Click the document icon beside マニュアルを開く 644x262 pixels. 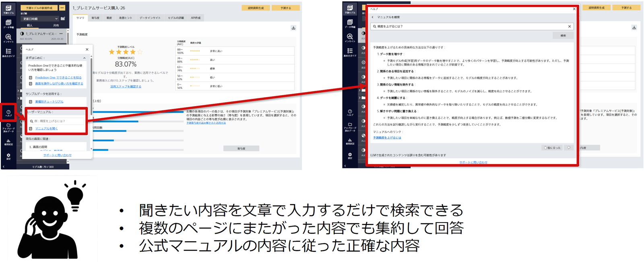pos(31,129)
